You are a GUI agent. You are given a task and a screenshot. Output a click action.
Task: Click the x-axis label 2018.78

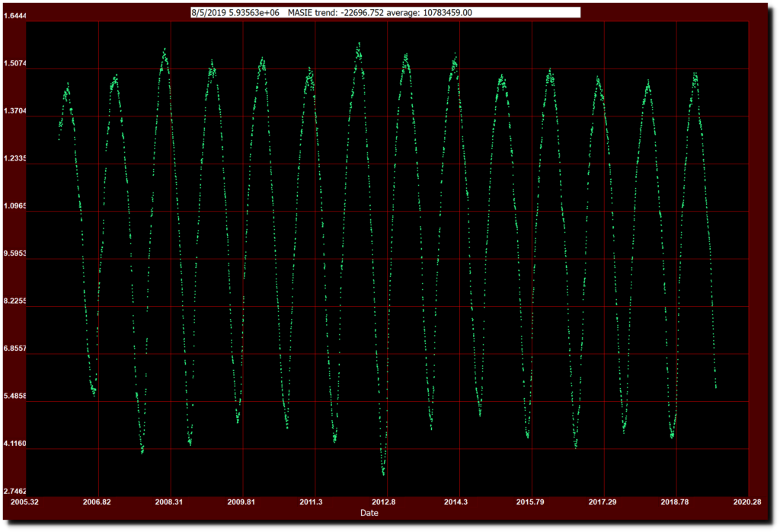coord(675,502)
